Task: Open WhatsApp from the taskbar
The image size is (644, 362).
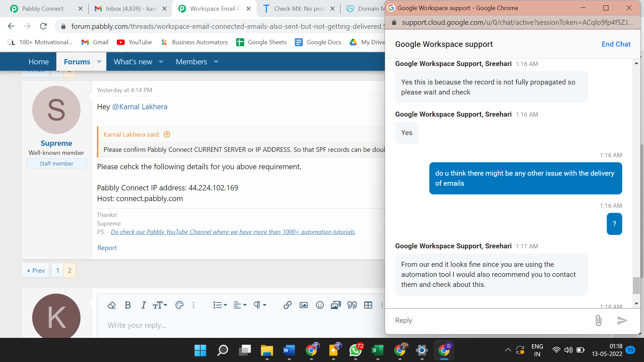Action: click(x=356, y=351)
